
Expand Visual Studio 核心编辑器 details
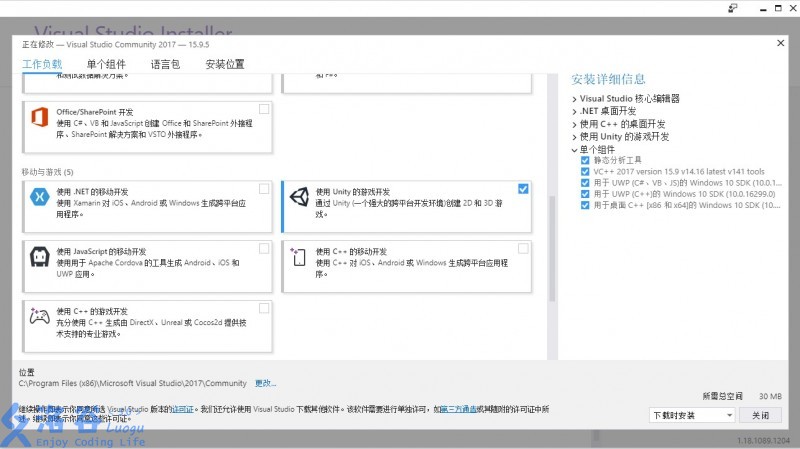574,99
